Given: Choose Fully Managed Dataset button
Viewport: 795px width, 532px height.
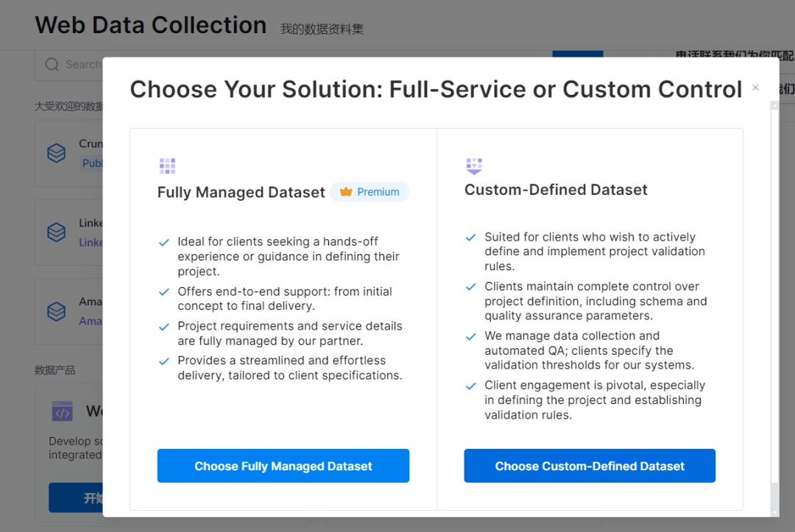Looking at the screenshot, I should [x=283, y=466].
